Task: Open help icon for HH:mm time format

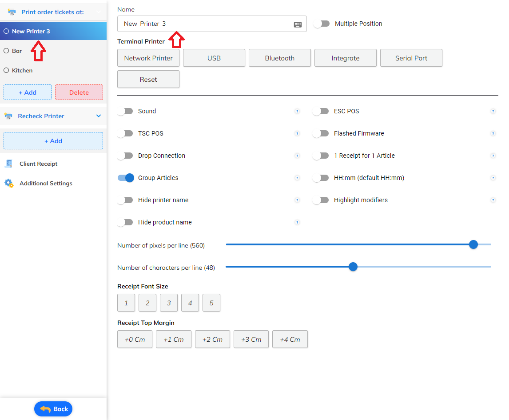Action: pos(493,178)
